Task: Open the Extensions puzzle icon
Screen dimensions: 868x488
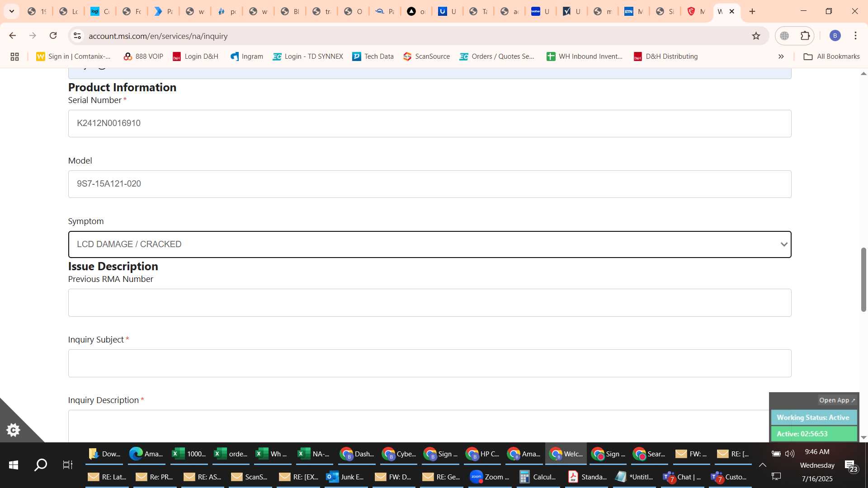Action: tap(805, 36)
